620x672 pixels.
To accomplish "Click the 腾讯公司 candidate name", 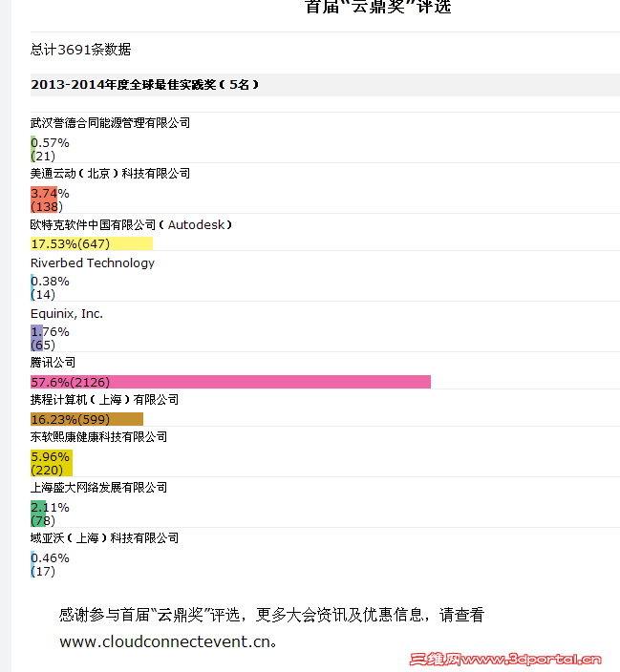I will [x=53, y=363].
